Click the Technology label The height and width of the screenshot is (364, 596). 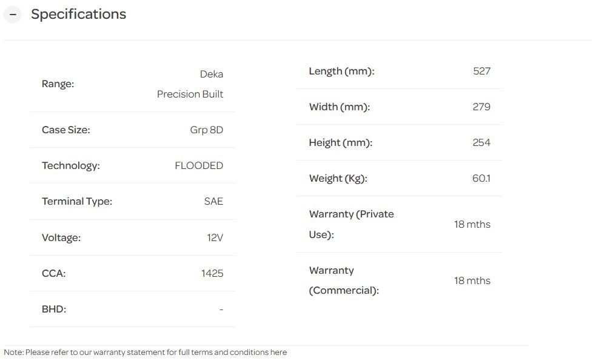click(x=70, y=165)
